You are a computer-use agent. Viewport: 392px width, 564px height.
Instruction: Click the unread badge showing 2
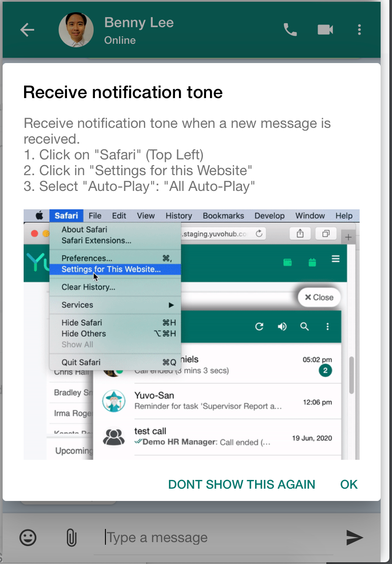(325, 371)
